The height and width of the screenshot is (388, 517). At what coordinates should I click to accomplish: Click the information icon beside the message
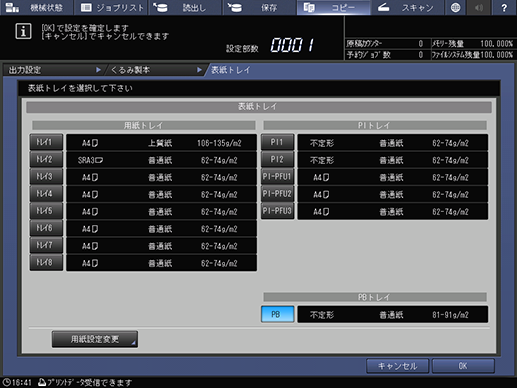point(23,31)
